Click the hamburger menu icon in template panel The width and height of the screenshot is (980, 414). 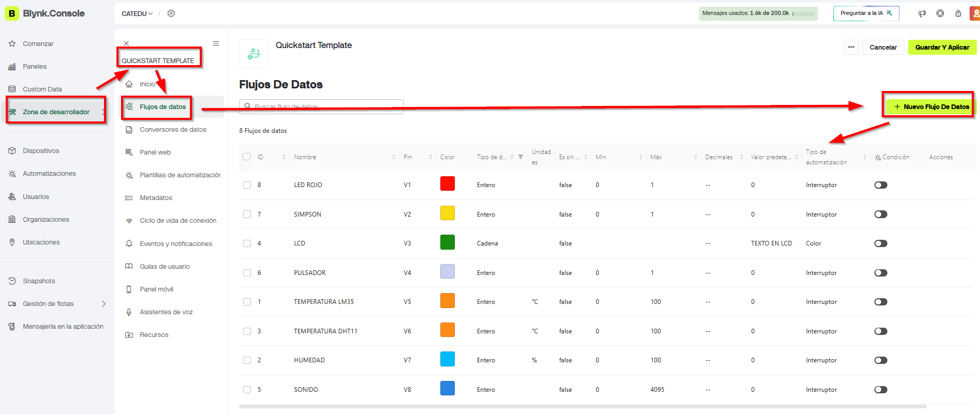(x=216, y=43)
